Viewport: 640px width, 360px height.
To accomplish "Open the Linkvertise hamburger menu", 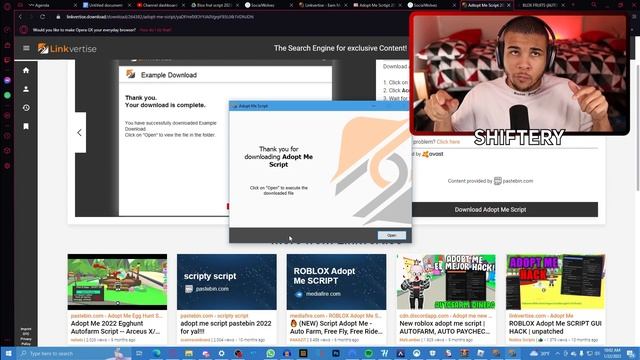I will pyautogui.click(x=26, y=48).
